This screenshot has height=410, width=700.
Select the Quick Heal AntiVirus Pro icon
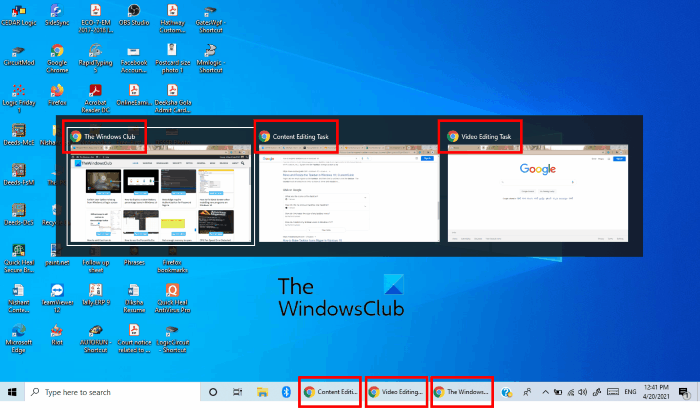[x=172, y=298]
